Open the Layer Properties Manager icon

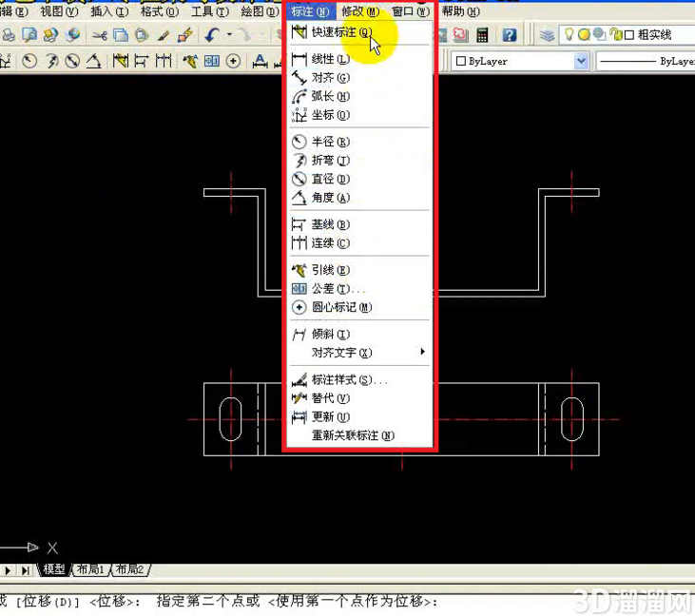click(x=548, y=35)
